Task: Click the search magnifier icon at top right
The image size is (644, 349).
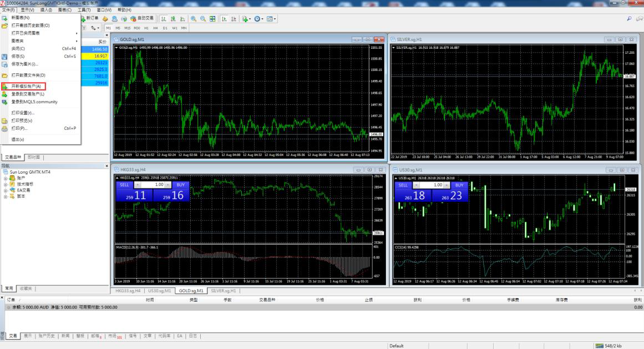Action: 629,19
